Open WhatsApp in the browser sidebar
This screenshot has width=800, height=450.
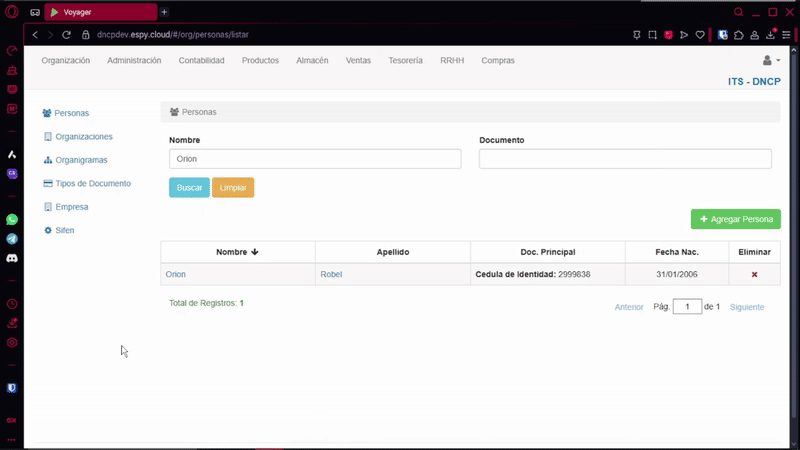[x=12, y=219]
